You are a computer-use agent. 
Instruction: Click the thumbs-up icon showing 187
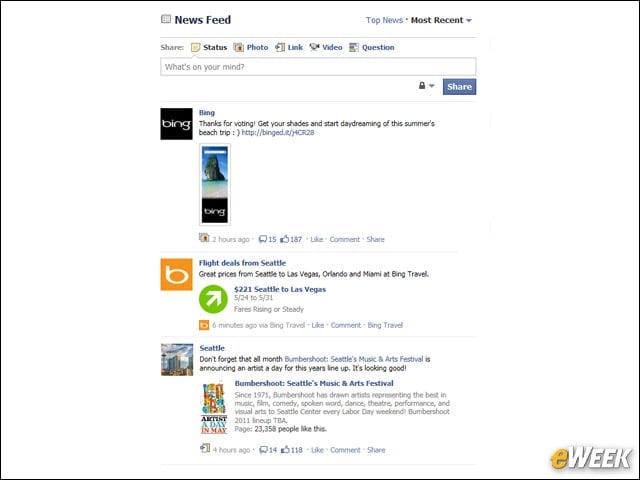click(x=284, y=239)
